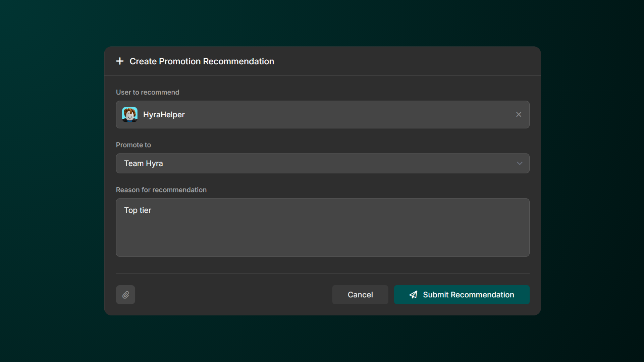Image resolution: width=644 pixels, height=362 pixels.
Task: Click the plus icon in dialog header
Action: tap(120, 61)
